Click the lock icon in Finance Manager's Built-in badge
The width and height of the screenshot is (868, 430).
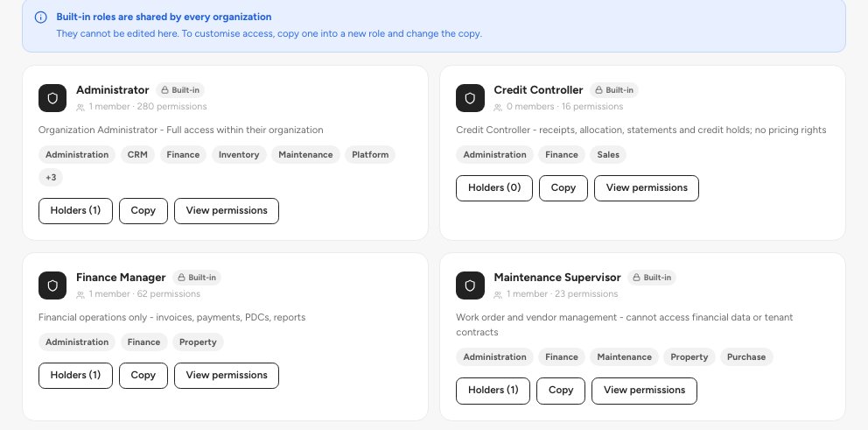tap(181, 278)
